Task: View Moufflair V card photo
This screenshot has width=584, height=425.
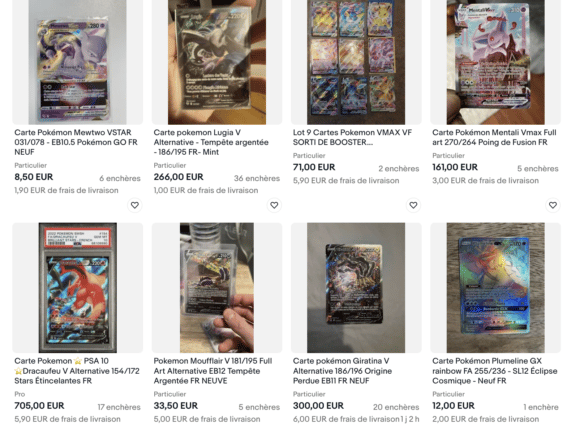Action: tap(217, 288)
